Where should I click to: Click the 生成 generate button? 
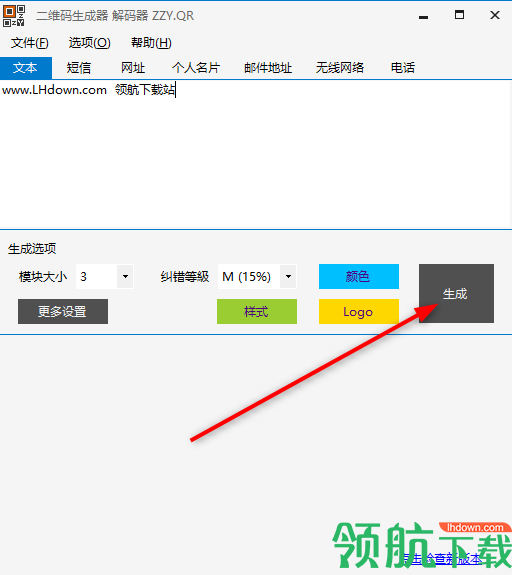[x=456, y=293]
